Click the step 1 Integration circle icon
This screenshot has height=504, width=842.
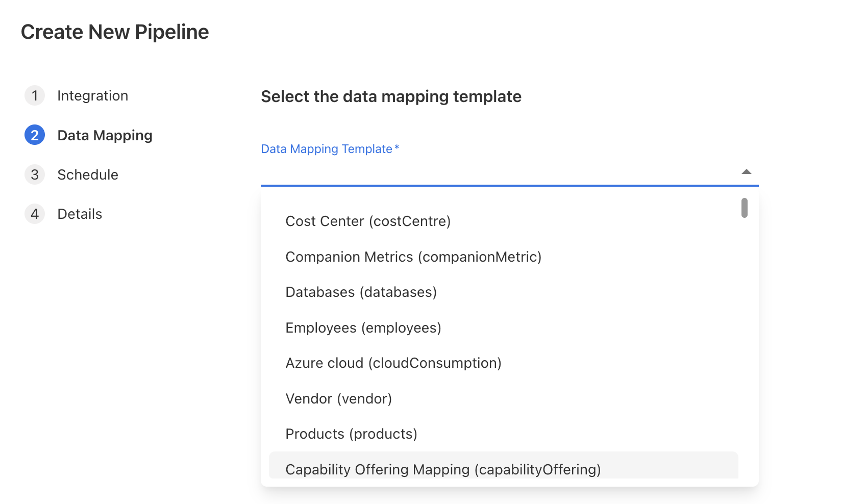pyautogui.click(x=34, y=95)
